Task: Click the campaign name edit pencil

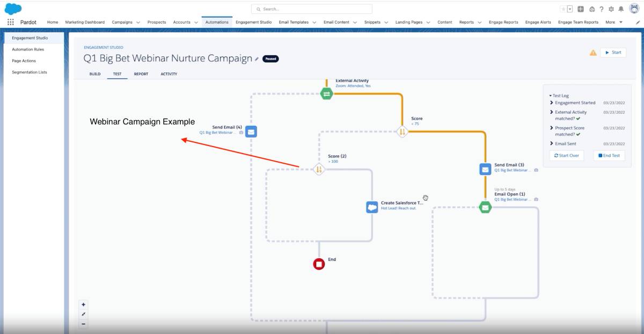Action: point(257,59)
